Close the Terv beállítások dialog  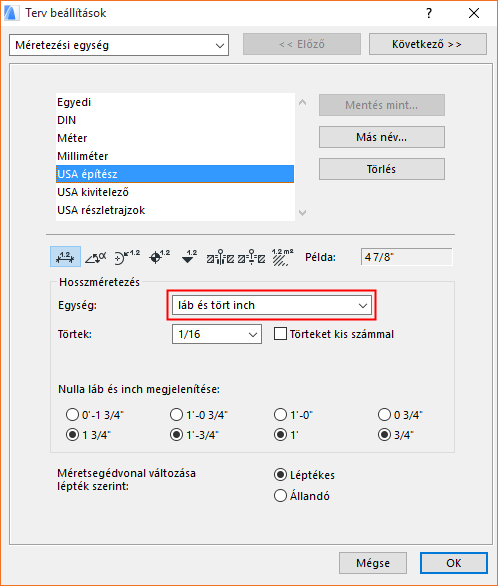click(x=474, y=13)
